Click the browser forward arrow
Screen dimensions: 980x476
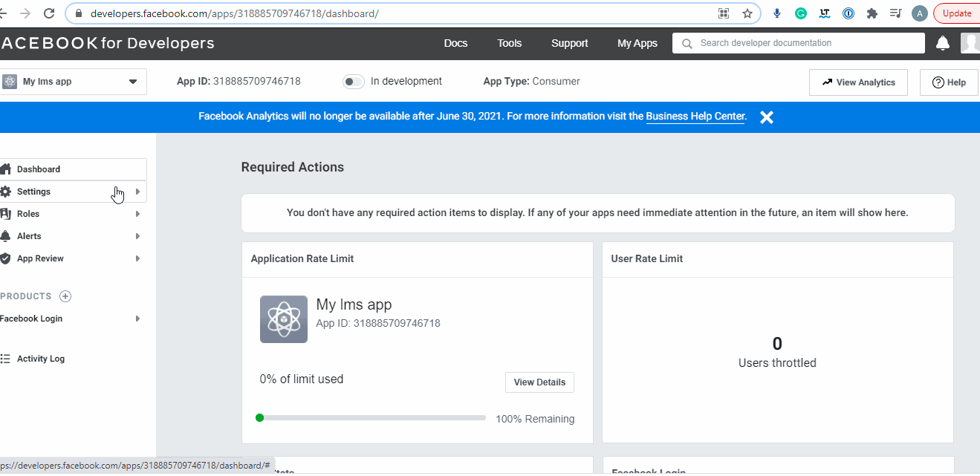[26, 13]
